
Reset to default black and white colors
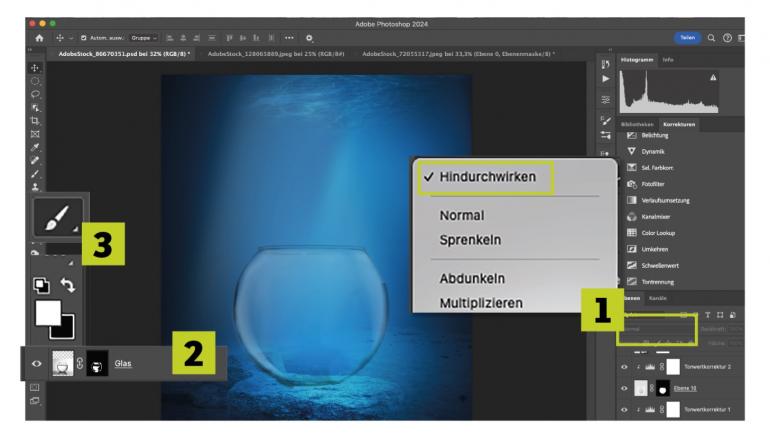tap(41, 285)
